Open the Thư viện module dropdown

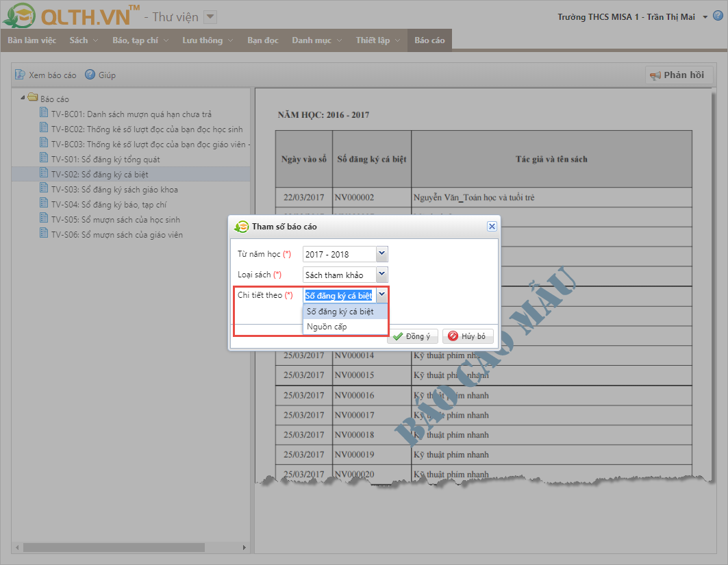(x=210, y=17)
